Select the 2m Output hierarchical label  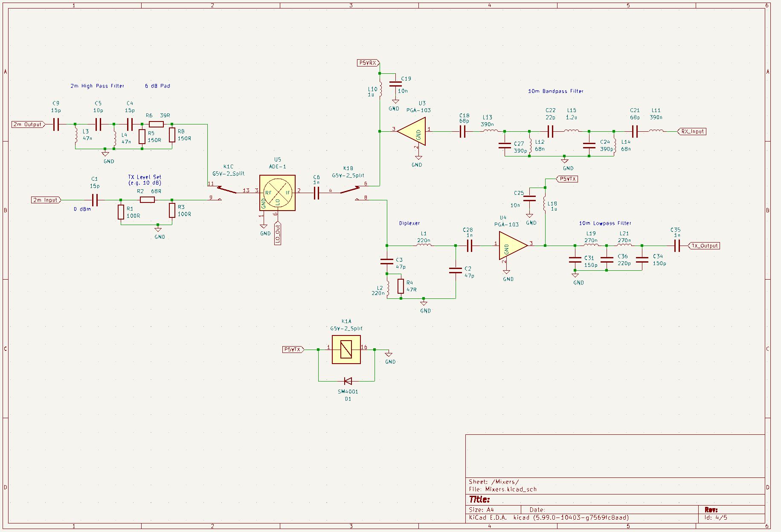pos(29,124)
